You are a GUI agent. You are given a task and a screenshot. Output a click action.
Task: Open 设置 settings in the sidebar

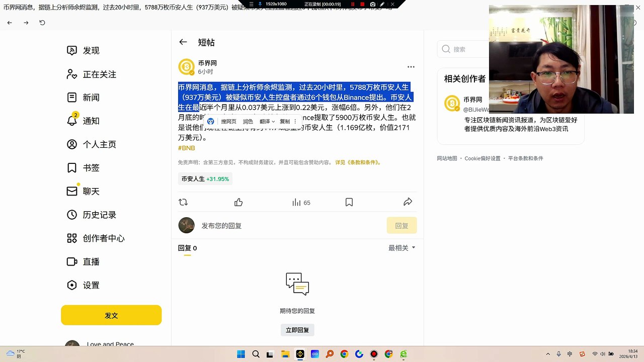84,285
